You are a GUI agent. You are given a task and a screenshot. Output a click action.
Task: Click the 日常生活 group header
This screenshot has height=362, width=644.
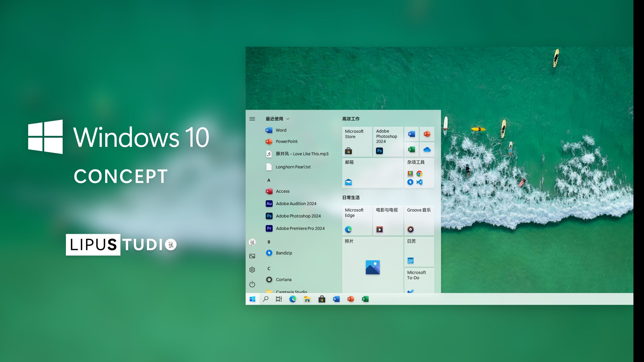pyautogui.click(x=351, y=198)
